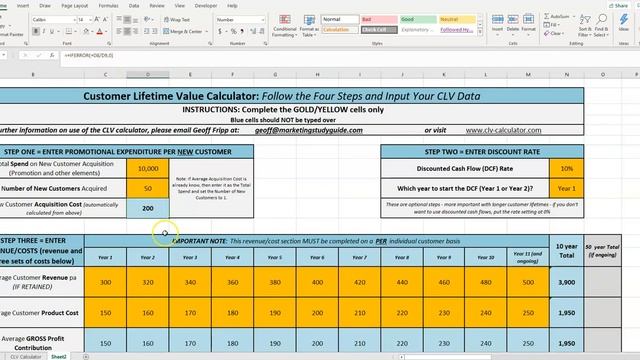Click Merge & Center button
This screenshot has height=360, width=640.
[x=183, y=31]
